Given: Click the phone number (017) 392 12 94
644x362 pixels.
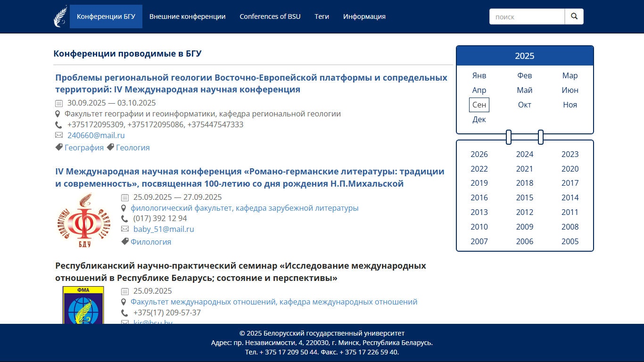Looking at the screenshot, I should pyautogui.click(x=160, y=218).
